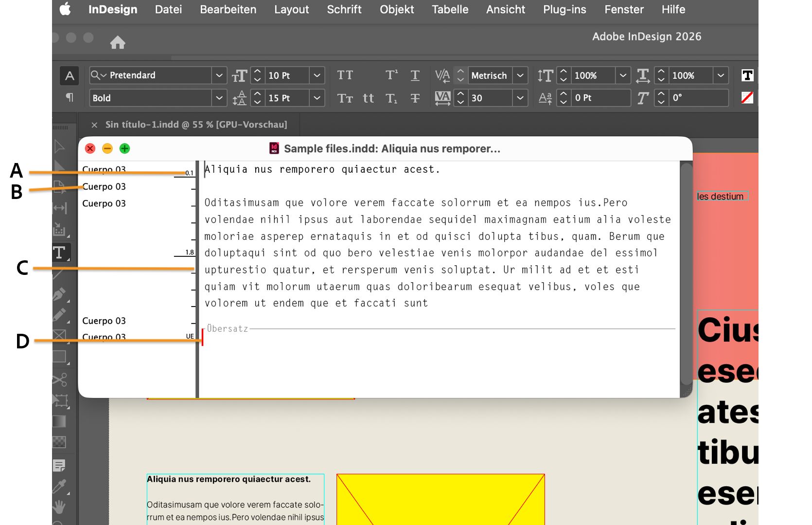Select the Pen tool

click(x=60, y=295)
